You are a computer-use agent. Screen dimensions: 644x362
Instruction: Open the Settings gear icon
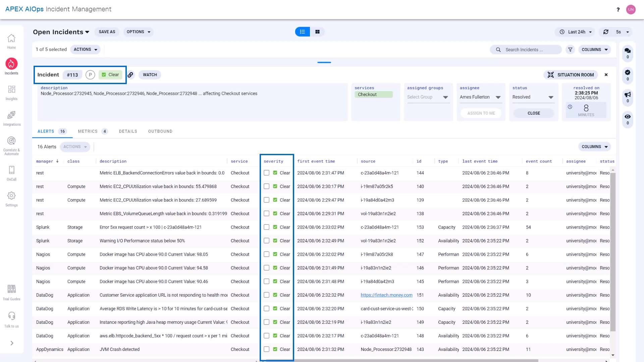coord(11,196)
